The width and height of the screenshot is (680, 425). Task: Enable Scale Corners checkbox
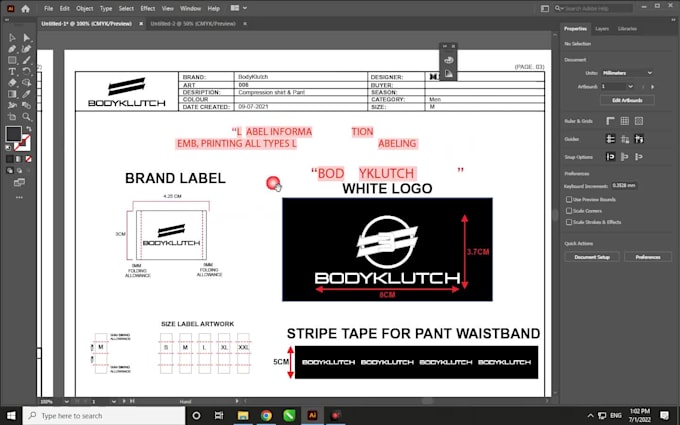569,211
